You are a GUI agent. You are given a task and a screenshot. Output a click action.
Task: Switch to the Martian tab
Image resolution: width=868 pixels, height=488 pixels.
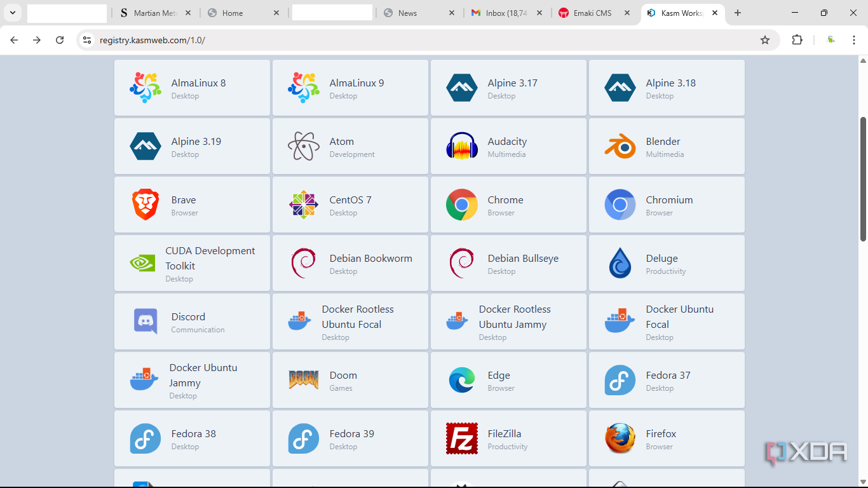click(x=155, y=13)
